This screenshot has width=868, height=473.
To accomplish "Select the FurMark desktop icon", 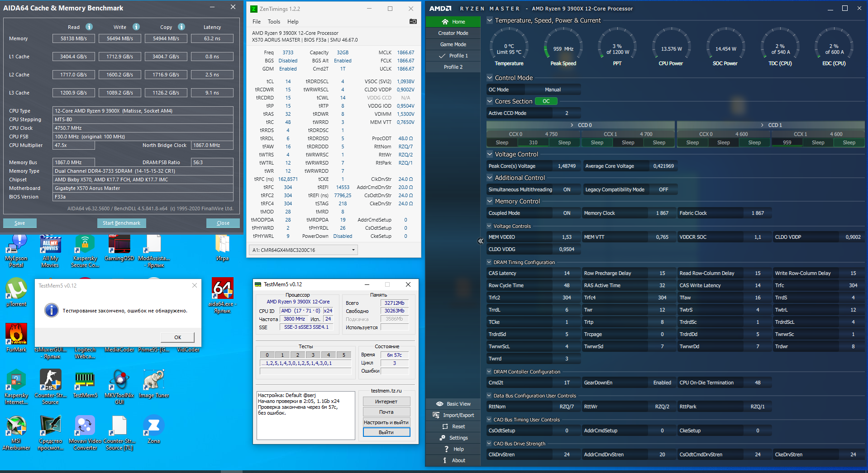I will [16, 338].
